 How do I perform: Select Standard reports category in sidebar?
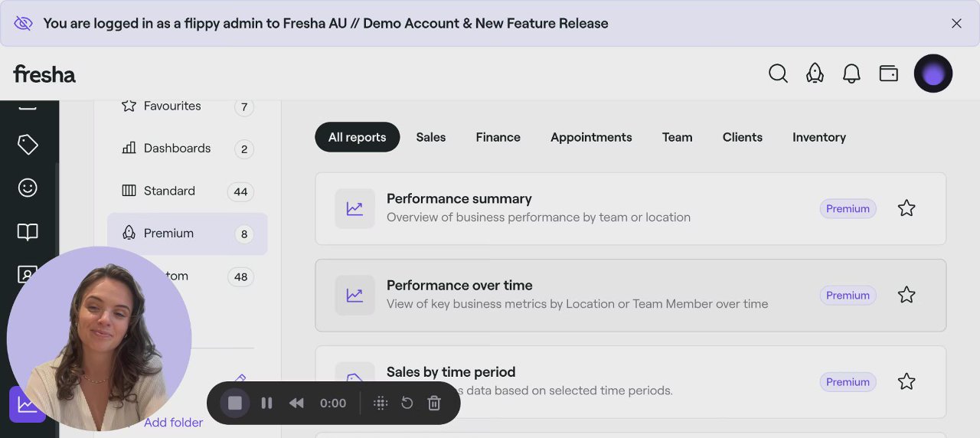(x=169, y=191)
